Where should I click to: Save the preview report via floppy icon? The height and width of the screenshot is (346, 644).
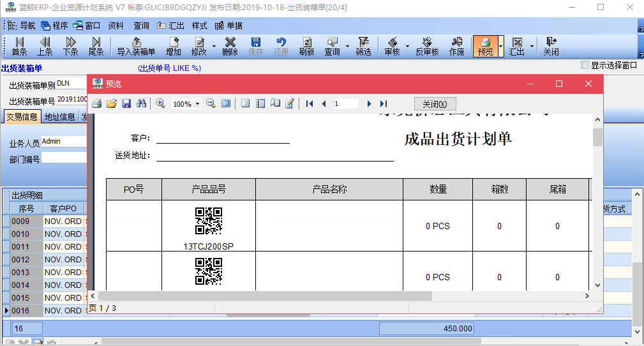click(x=126, y=103)
